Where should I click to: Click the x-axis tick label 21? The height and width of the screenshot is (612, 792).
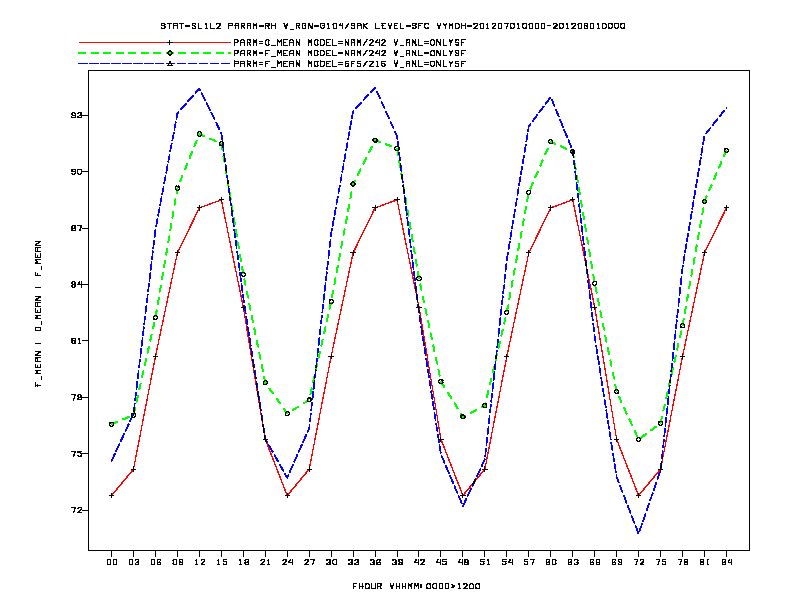pyautogui.click(x=265, y=562)
